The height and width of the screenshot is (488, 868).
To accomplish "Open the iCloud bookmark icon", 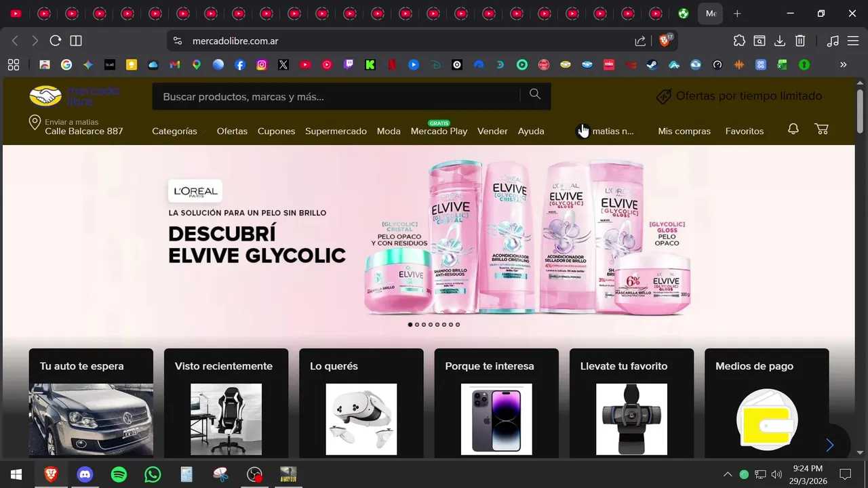I will [153, 65].
